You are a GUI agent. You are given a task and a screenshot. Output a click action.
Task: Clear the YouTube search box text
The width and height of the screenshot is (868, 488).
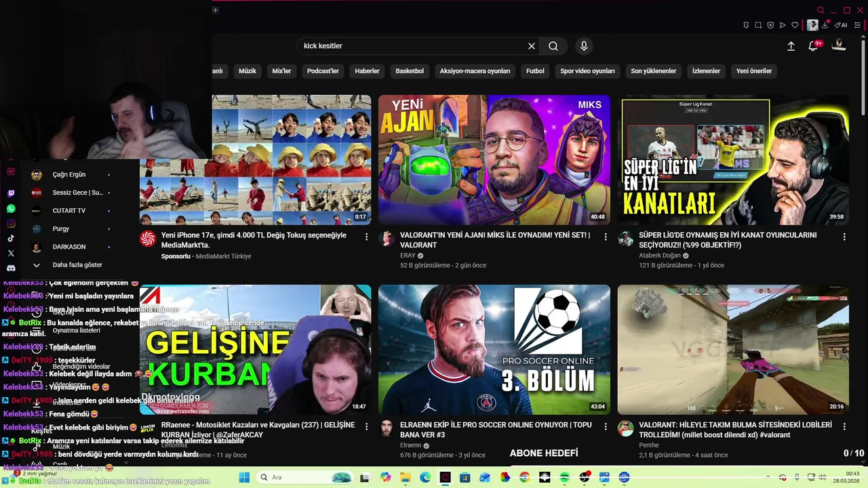[x=532, y=46]
